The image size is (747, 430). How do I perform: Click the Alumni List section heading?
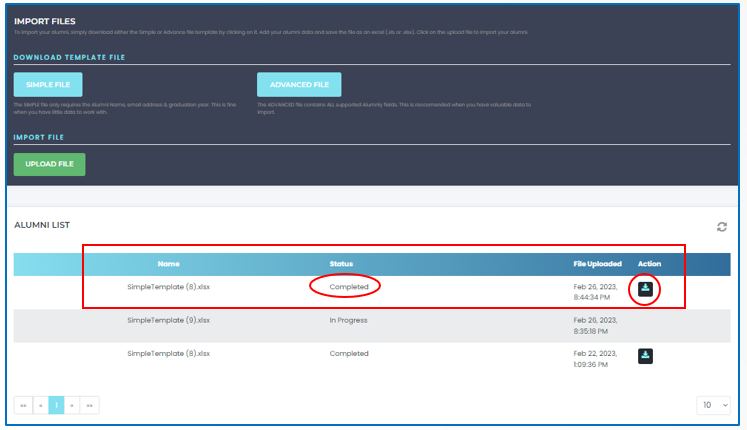pos(42,226)
